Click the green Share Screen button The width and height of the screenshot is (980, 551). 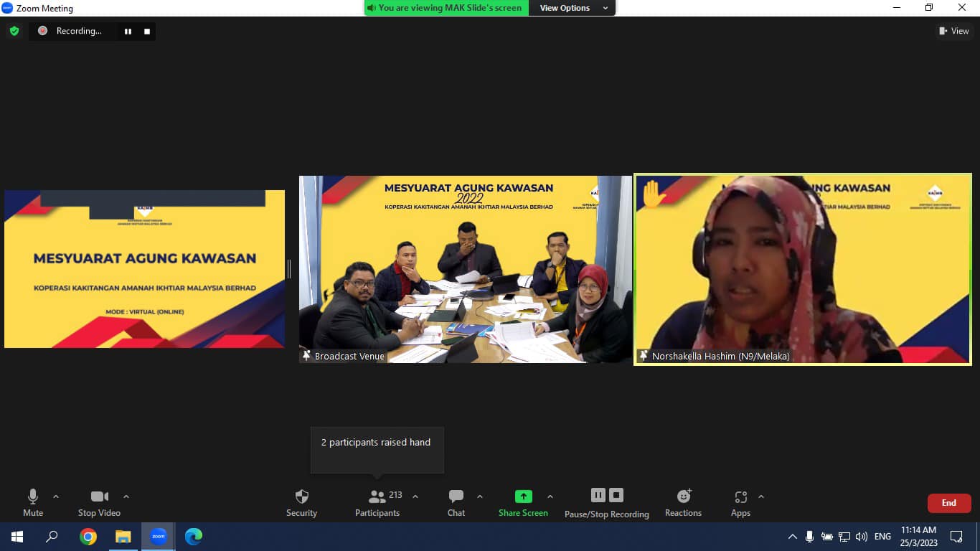click(523, 502)
